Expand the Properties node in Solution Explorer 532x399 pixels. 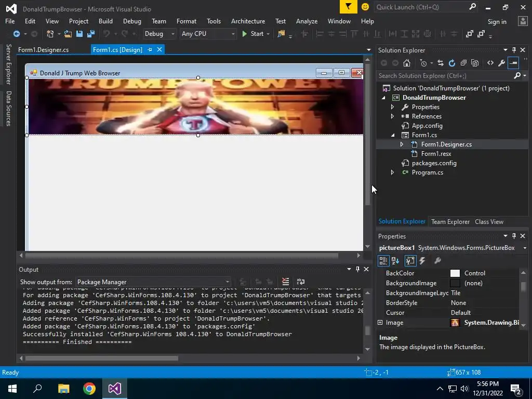pyautogui.click(x=393, y=107)
